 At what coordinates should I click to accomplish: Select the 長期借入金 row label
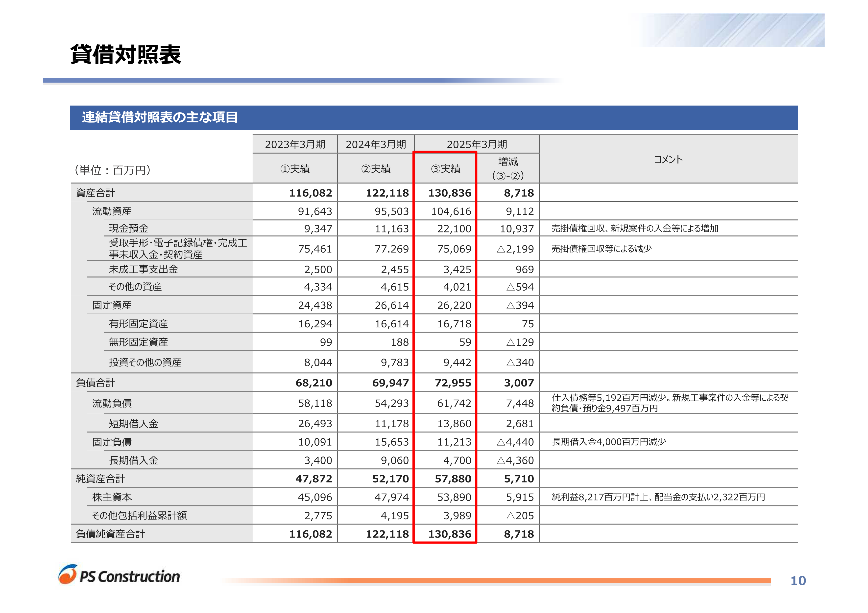point(133,460)
